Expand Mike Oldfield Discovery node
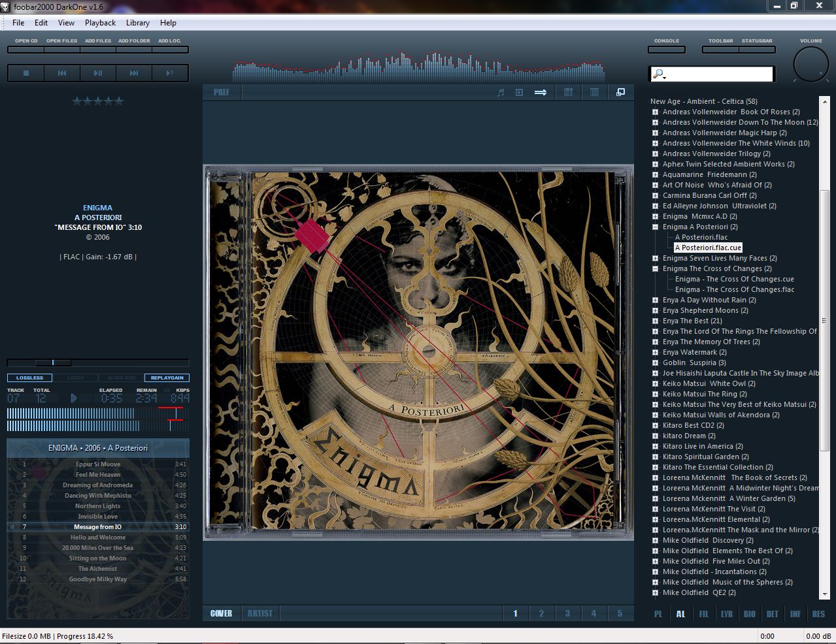Viewport: 836px width, 644px height. coord(655,540)
